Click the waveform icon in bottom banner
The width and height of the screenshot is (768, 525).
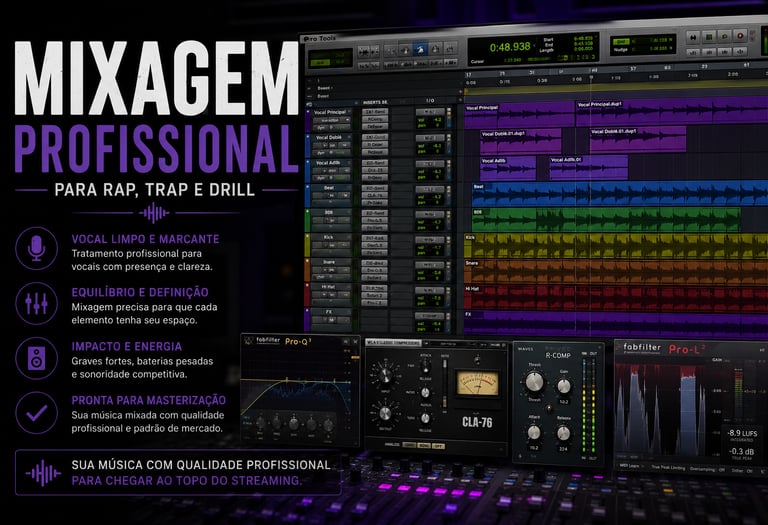click(x=43, y=473)
